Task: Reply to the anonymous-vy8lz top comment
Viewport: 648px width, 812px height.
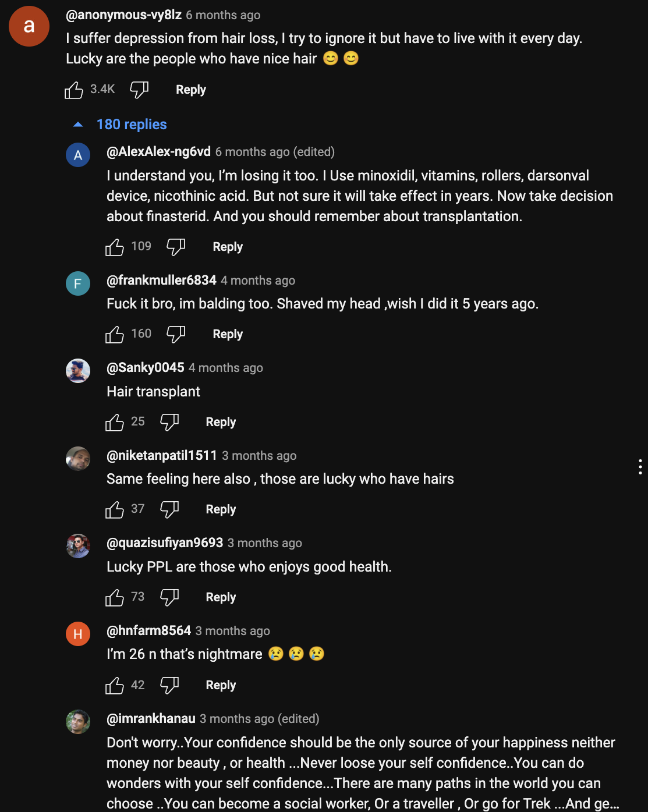Action: [x=191, y=90]
